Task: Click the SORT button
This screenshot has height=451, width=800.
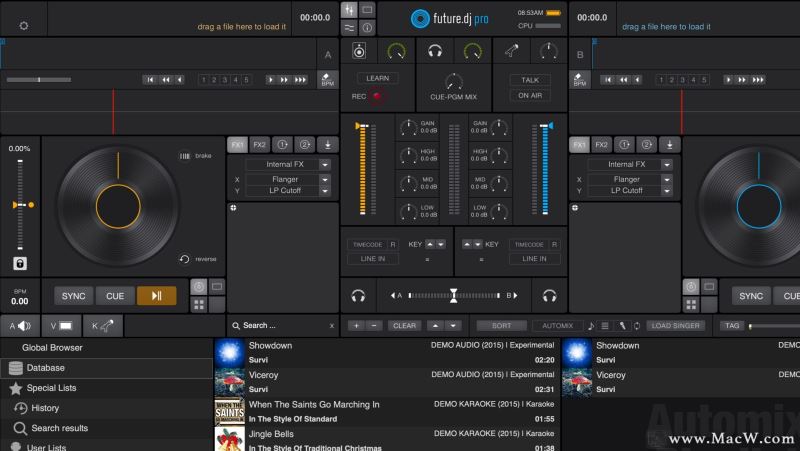Action: [502, 325]
